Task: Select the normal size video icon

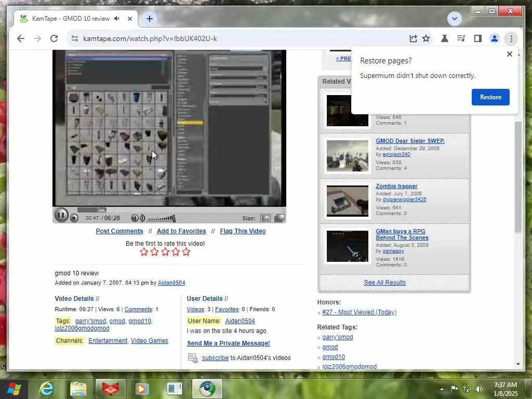Action: [265, 218]
